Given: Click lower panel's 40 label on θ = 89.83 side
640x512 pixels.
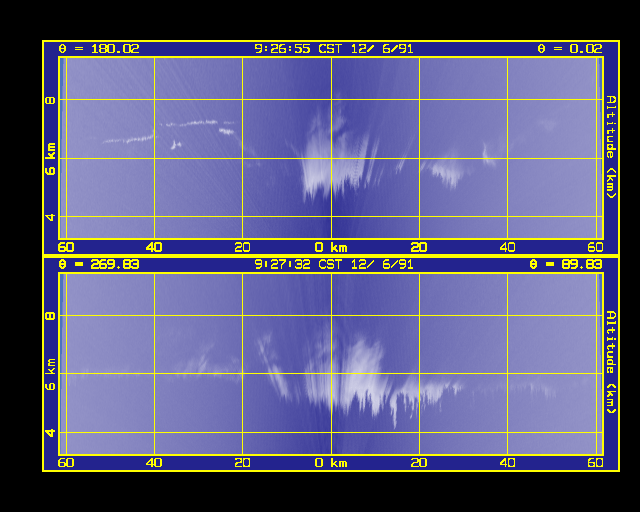Looking at the screenshot, I should [507, 463].
